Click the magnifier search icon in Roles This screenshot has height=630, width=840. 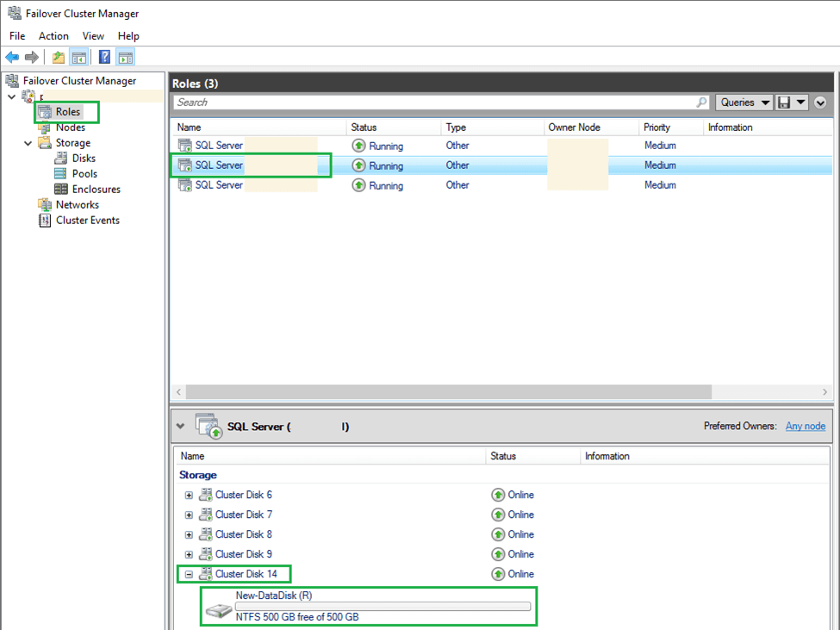[x=701, y=103]
